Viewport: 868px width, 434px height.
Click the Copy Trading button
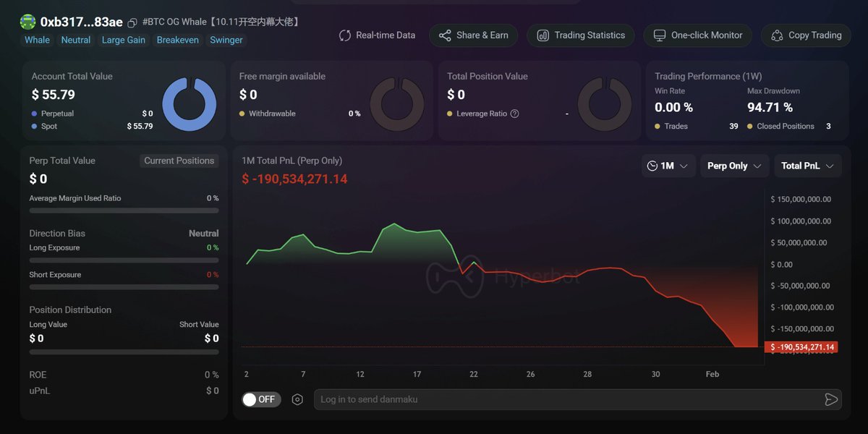pyautogui.click(x=806, y=35)
